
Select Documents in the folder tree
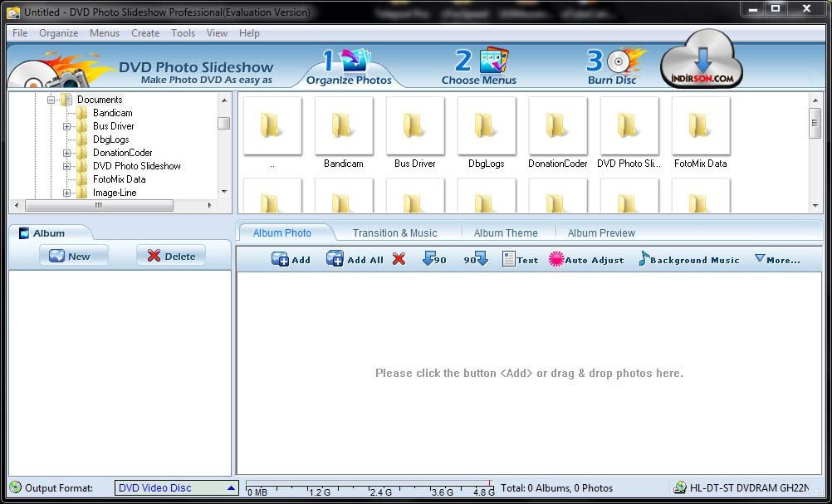pos(99,99)
